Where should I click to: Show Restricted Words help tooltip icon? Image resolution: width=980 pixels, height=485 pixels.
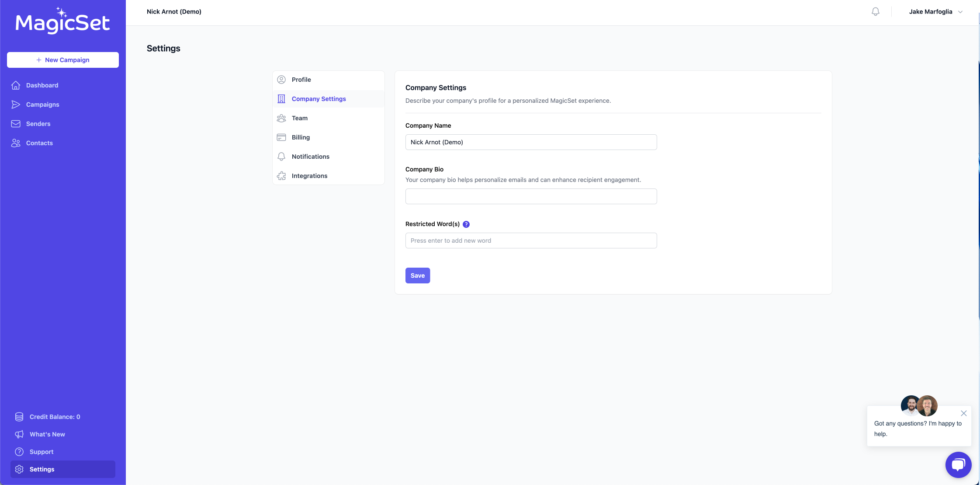[x=466, y=224]
